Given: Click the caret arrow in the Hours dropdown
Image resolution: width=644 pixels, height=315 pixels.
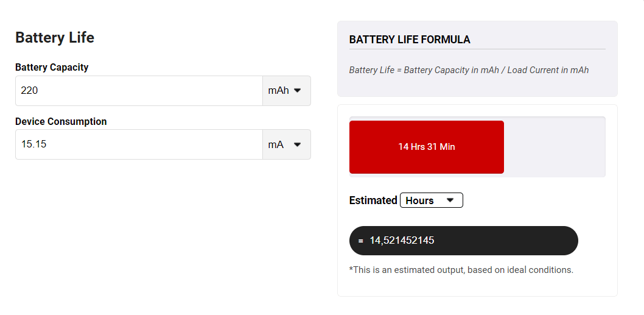Looking at the screenshot, I should [450, 200].
